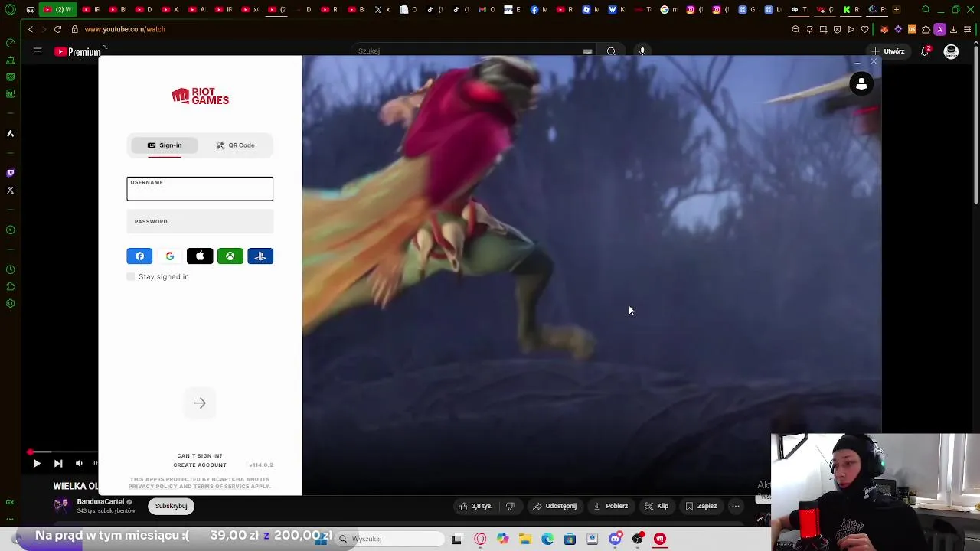Dislike the video thumbs down
This screenshot has width=980, height=551.
510,506
